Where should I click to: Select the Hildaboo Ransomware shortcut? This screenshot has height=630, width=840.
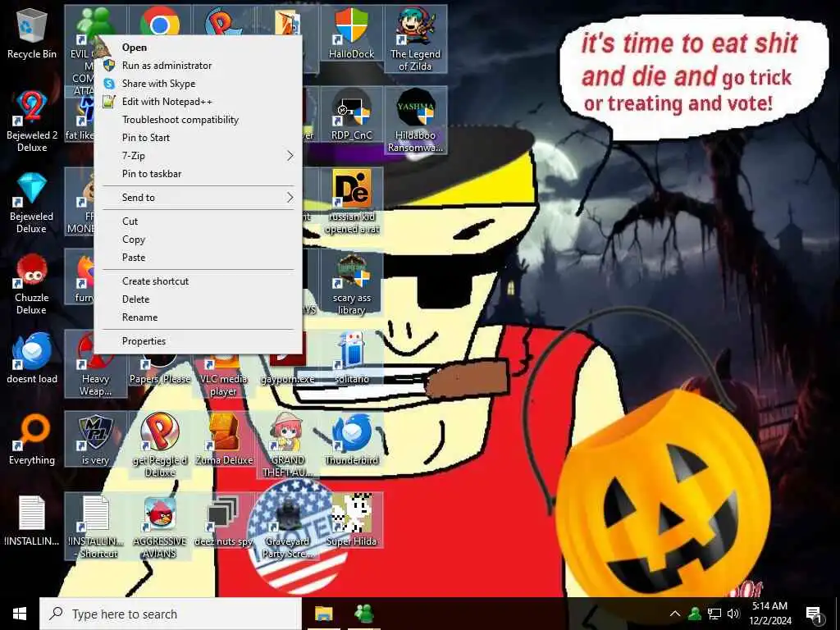416,121
